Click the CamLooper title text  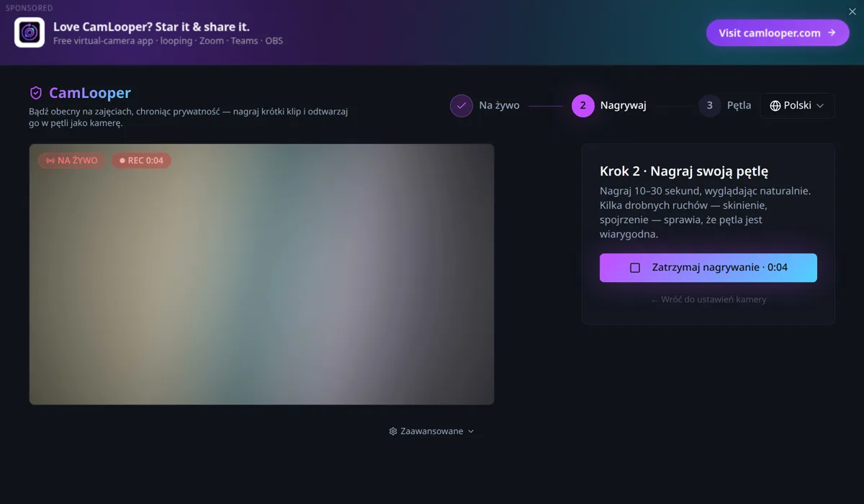coord(90,93)
